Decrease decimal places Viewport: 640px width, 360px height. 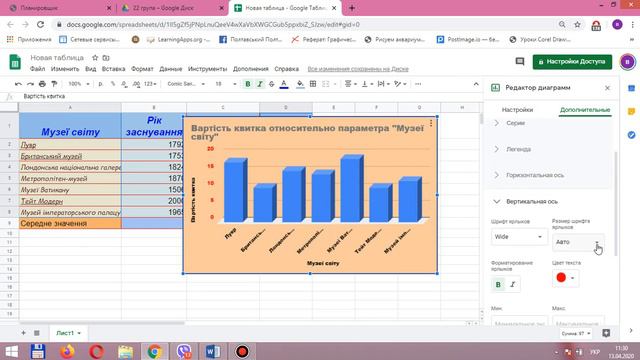pyautogui.click(x=124, y=84)
